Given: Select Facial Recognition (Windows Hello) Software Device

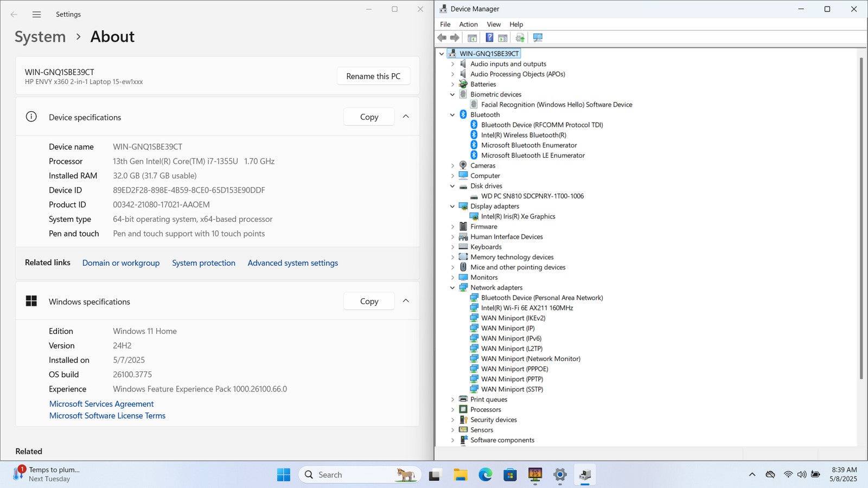Looking at the screenshot, I should point(557,105).
